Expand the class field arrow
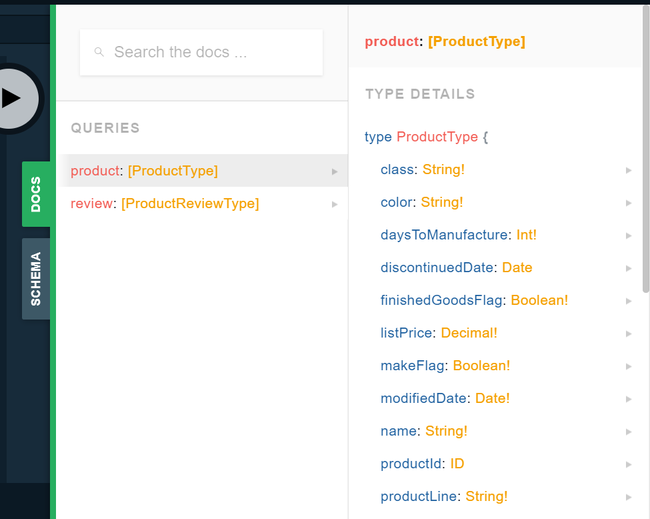The image size is (650, 519). (628, 170)
